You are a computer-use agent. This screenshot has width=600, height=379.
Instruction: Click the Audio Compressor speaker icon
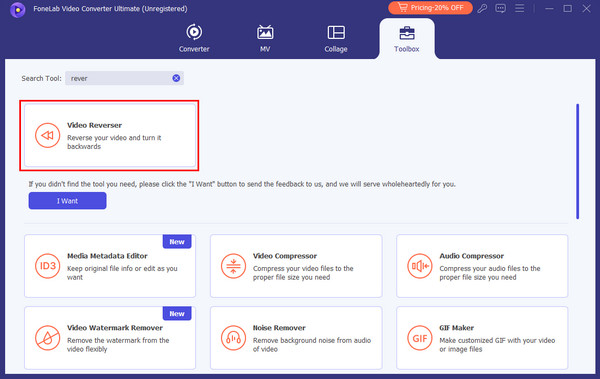(x=420, y=266)
